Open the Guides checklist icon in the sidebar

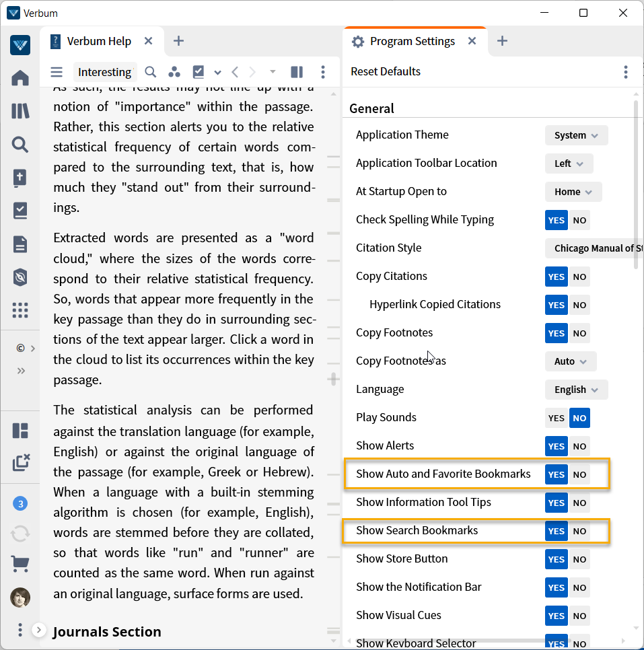pos(20,211)
